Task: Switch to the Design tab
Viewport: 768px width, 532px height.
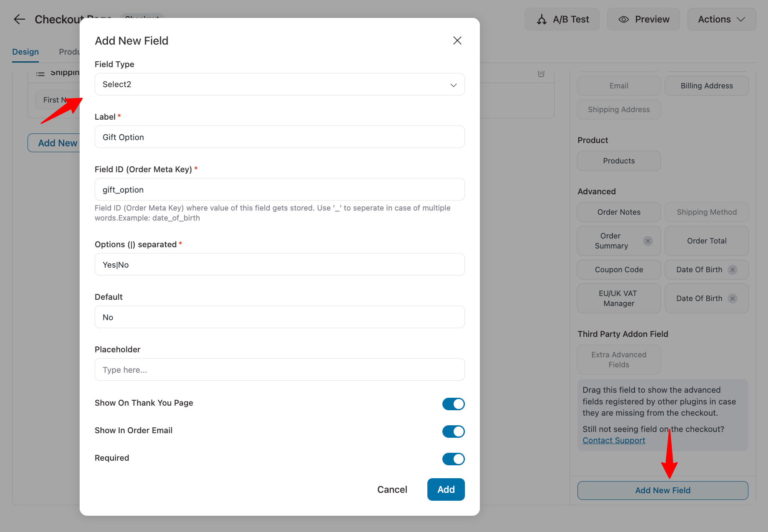Action: pyautogui.click(x=25, y=51)
